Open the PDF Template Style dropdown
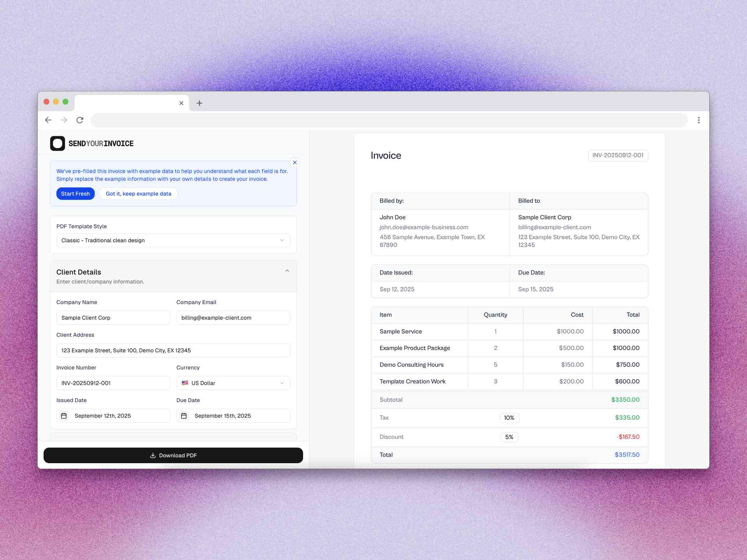This screenshot has height=560, width=747. (x=173, y=240)
